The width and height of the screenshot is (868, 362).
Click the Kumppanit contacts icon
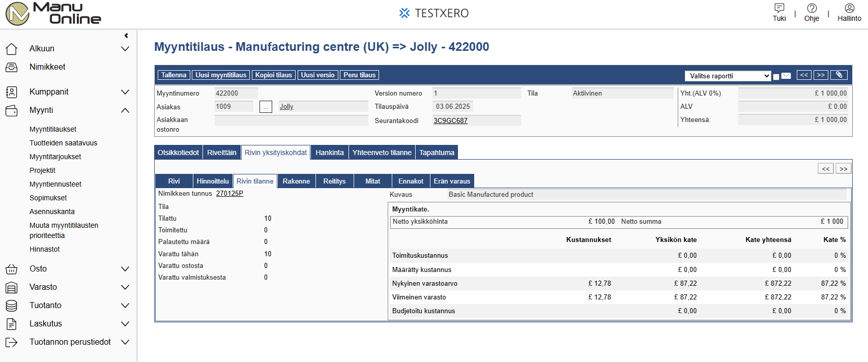tap(11, 92)
